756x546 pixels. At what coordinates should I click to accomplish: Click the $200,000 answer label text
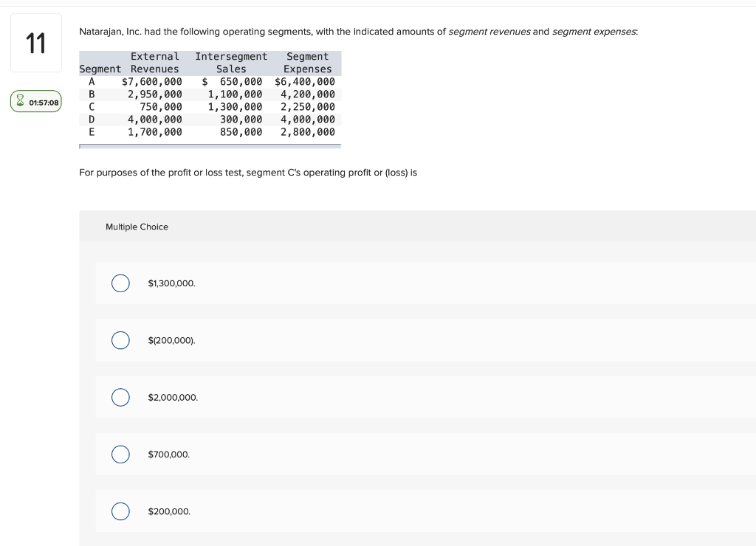coord(169,511)
